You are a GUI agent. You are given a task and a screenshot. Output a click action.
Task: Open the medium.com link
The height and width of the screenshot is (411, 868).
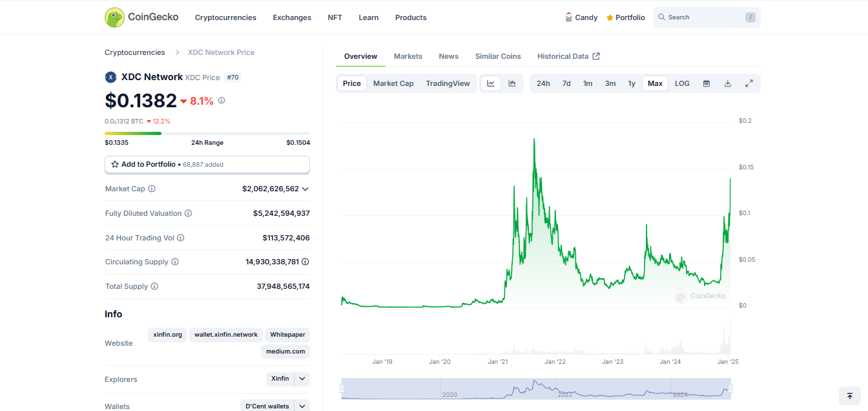point(285,352)
